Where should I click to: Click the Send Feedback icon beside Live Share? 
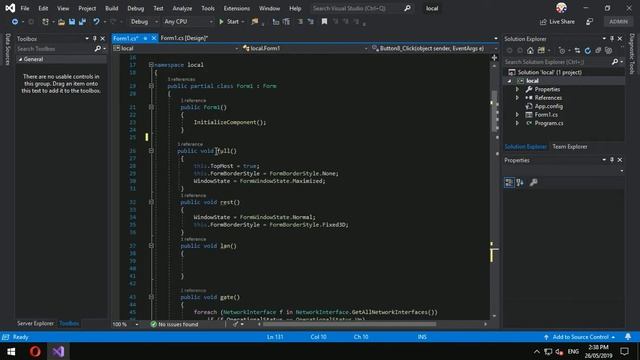589,22
